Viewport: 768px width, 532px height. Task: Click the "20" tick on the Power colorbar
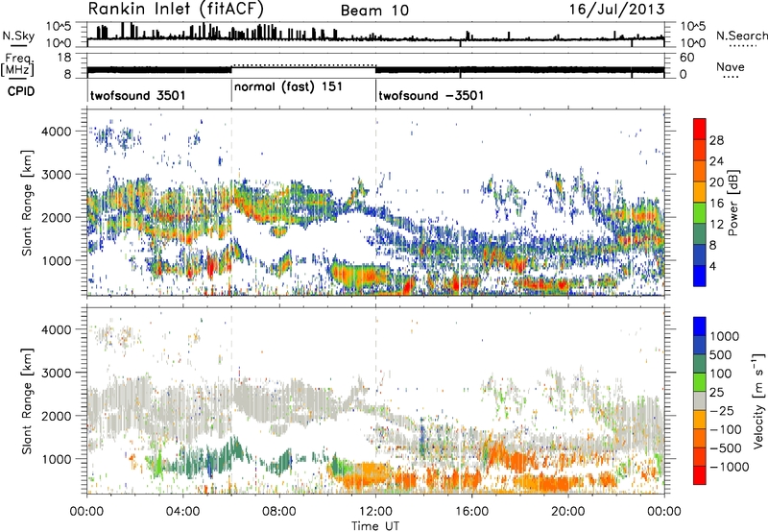[x=716, y=182]
